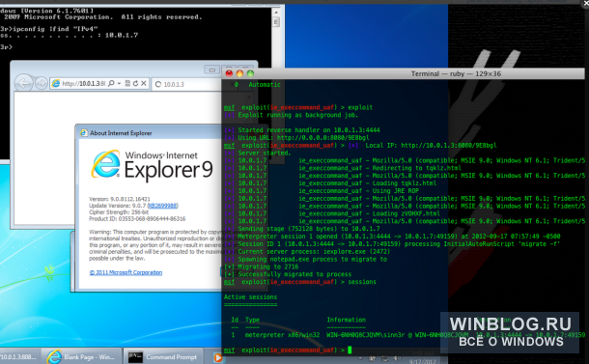Click 'Redirecting to tqklz.html' line
The image size is (589, 364).
point(416,168)
